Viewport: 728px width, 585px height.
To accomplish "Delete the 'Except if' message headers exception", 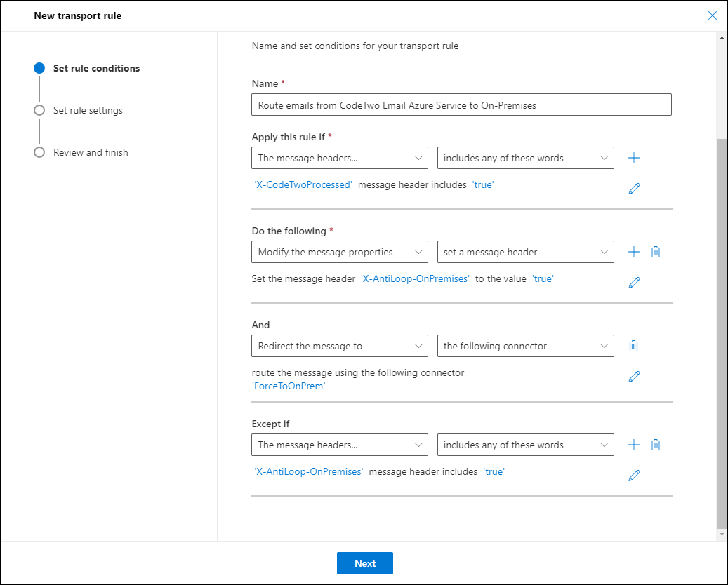I will (x=656, y=445).
